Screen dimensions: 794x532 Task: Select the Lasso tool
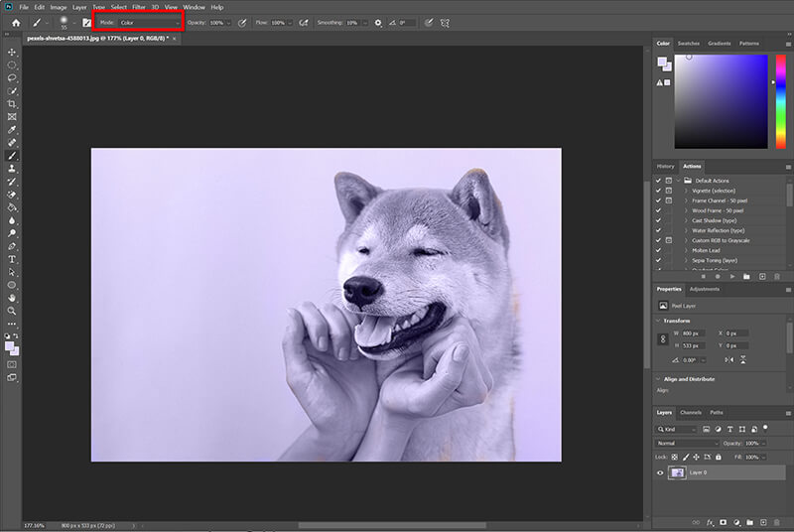click(x=12, y=78)
